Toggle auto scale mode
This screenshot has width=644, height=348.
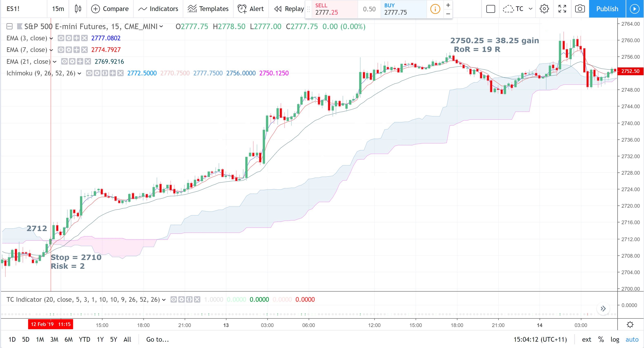click(x=632, y=339)
